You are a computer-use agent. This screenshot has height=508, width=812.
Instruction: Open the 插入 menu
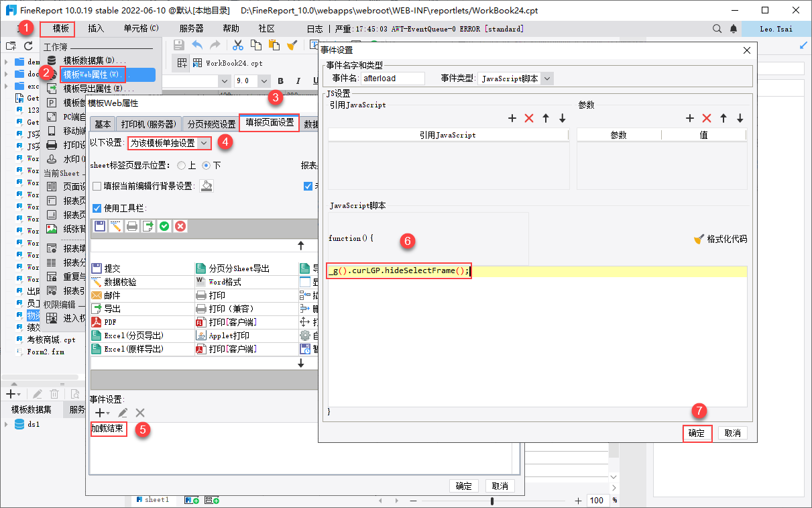pos(96,29)
